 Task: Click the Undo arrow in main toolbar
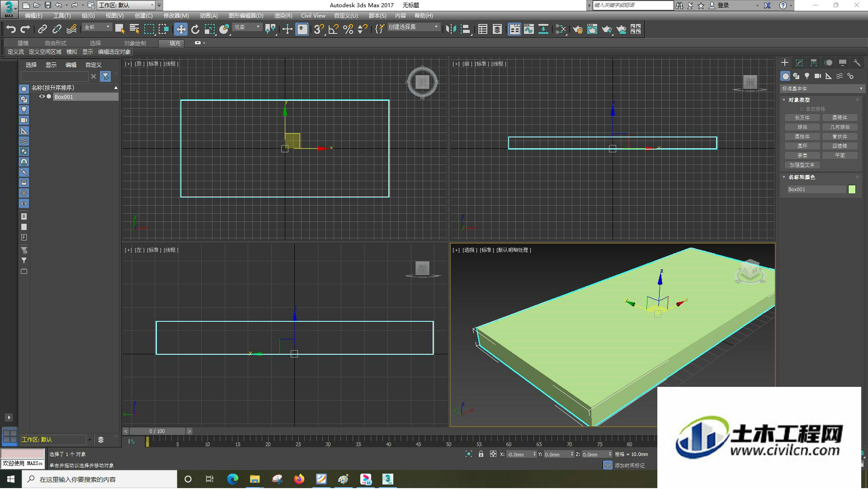coord(11,29)
